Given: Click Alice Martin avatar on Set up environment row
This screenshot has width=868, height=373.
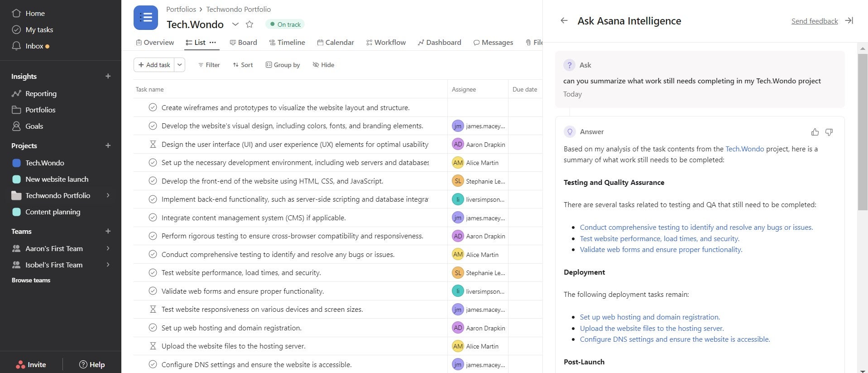Looking at the screenshot, I should [x=458, y=163].
